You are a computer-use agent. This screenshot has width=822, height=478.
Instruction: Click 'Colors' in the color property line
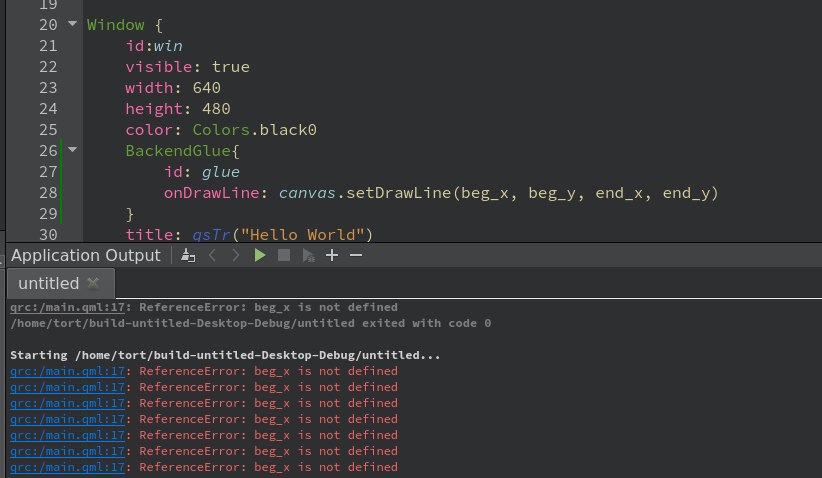pyautogui.click(x=221, y=130)
